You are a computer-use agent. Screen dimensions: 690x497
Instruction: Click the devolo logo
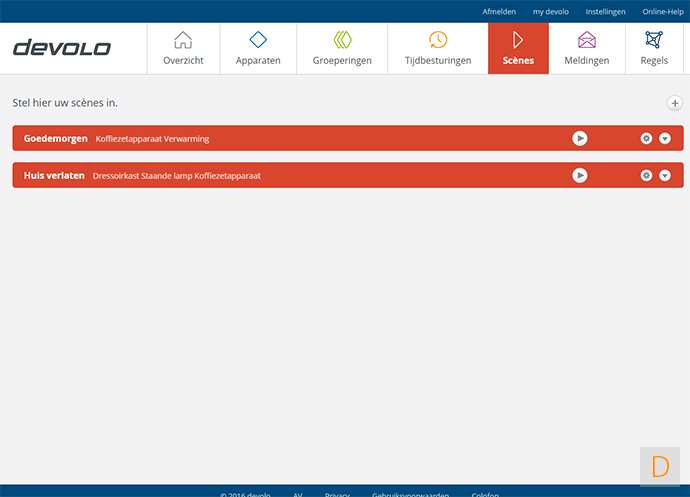pos(62,48)
